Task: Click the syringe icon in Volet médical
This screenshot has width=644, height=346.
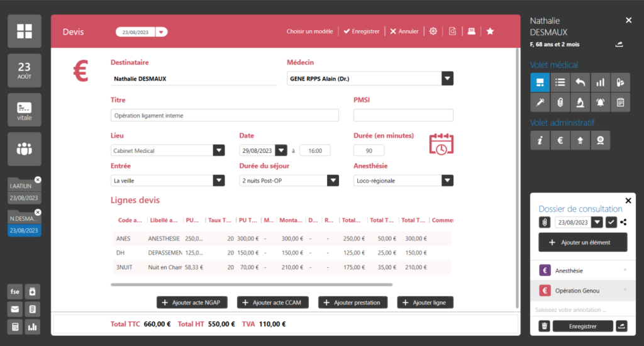Action: (x=540, y=102)
